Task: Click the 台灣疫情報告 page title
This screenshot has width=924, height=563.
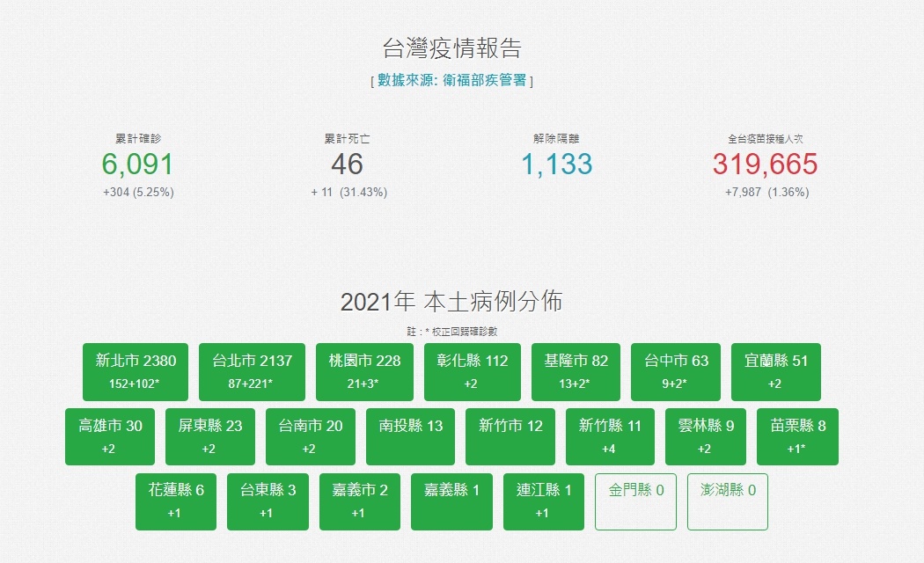Action: [452, 48]
